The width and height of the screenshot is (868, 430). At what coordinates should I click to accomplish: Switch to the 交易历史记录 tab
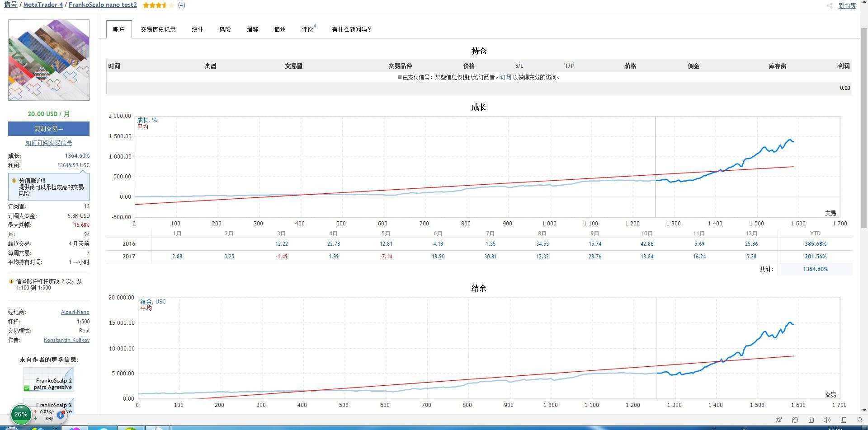pyautogui.click(x=158, y=29)
